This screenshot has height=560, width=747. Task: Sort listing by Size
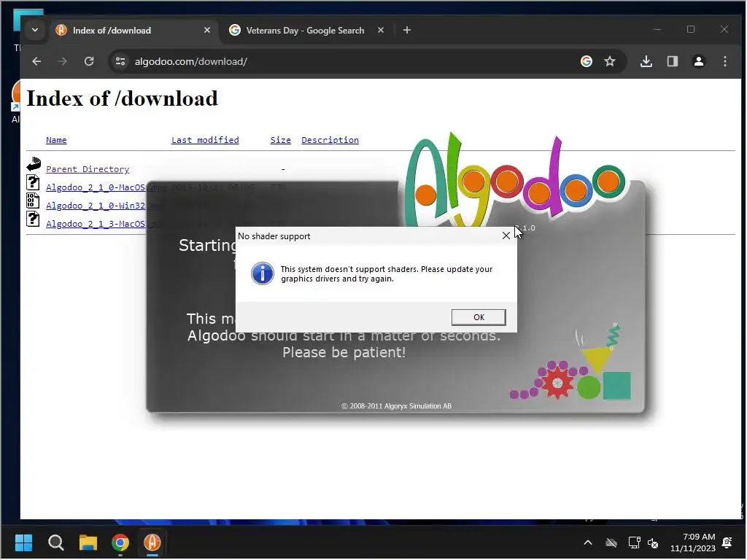[x=281, y=140]
